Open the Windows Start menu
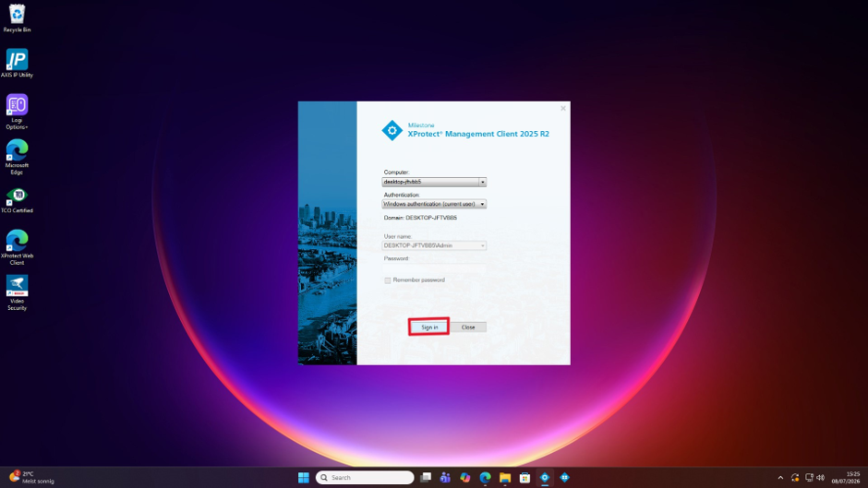 tap(304, 478)
